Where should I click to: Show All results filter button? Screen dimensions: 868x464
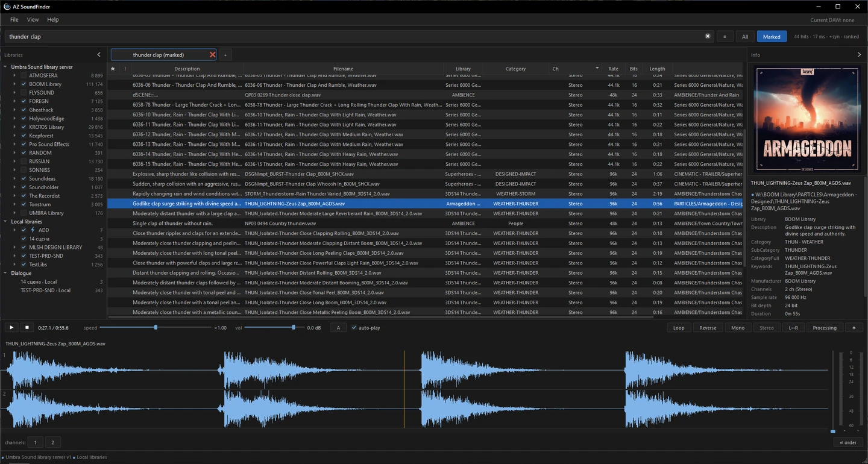pyautogui.click(x=745, y=36)
